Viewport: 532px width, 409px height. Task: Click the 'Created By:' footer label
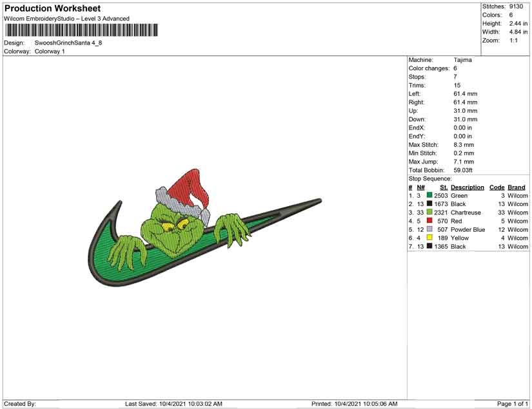click(x=20, y=404)
